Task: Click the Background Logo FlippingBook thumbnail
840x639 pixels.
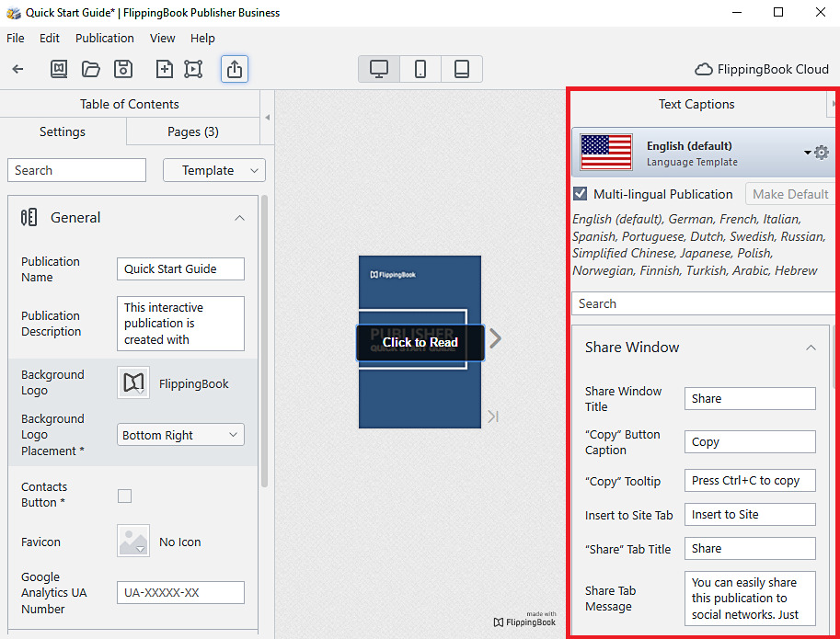Action: tap(133, 382)
